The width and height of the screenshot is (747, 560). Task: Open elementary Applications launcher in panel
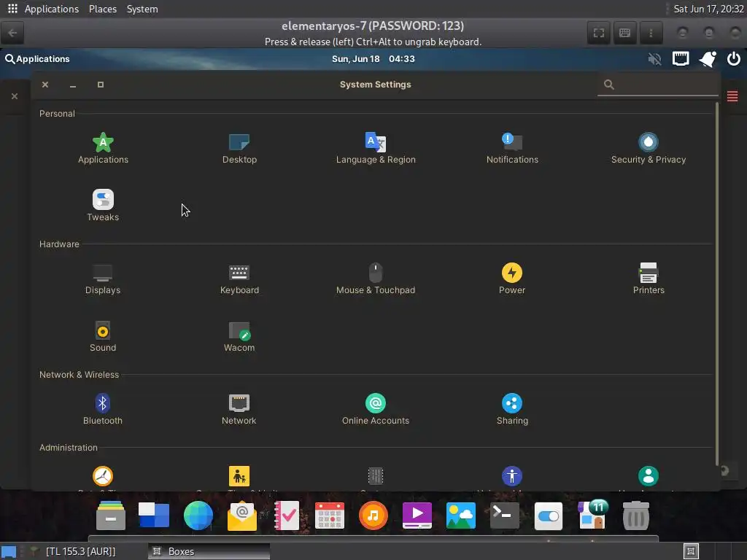pyautogui.click(x=37, y=59)
